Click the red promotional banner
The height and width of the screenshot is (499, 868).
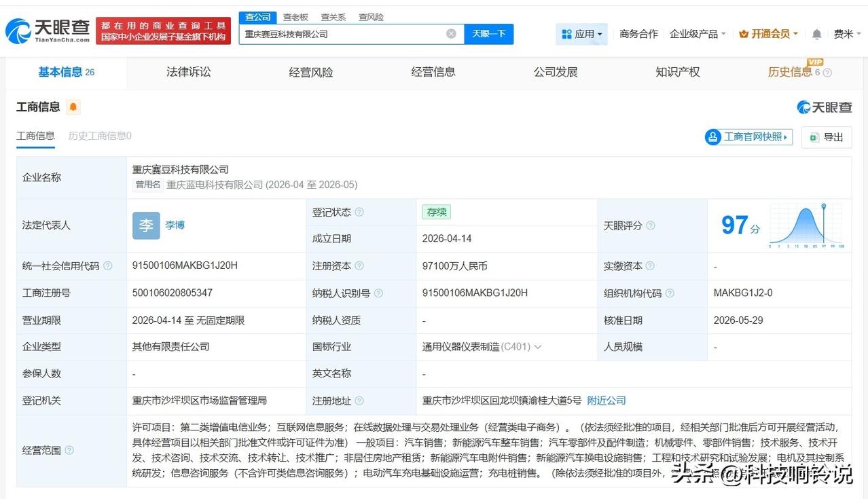click(164, 31)
